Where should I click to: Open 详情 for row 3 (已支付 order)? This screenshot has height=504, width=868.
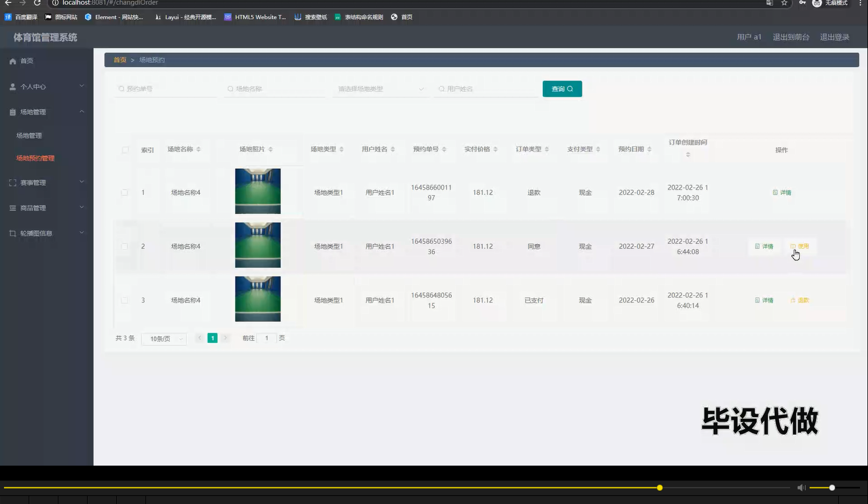(764, 300)
